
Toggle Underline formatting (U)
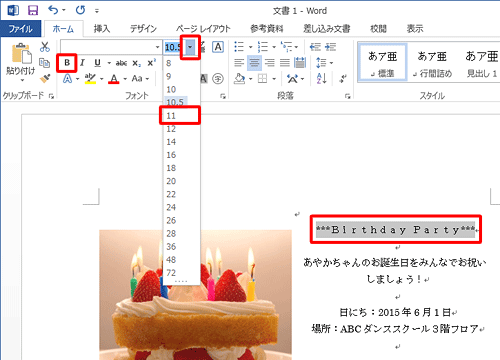point(97,63)
